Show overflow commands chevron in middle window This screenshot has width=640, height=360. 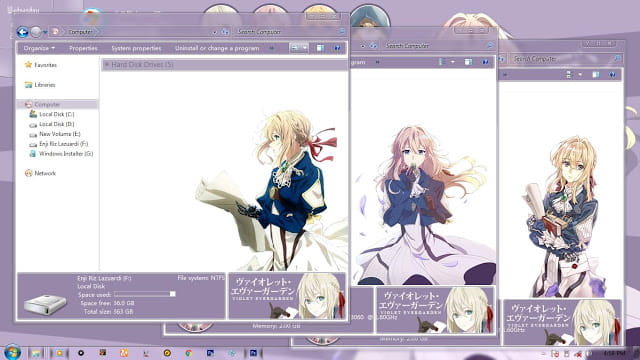click(378, 62)
